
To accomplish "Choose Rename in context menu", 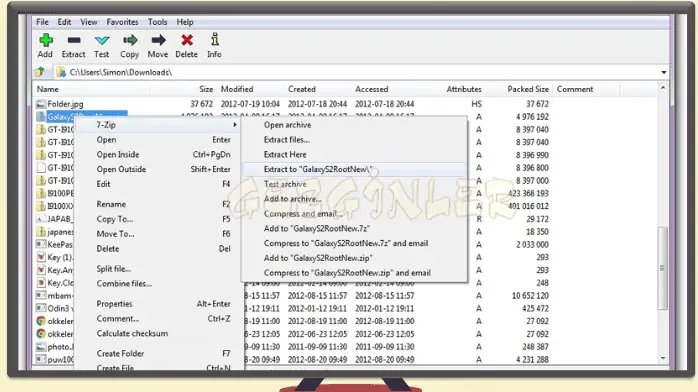I will (111, 204).
